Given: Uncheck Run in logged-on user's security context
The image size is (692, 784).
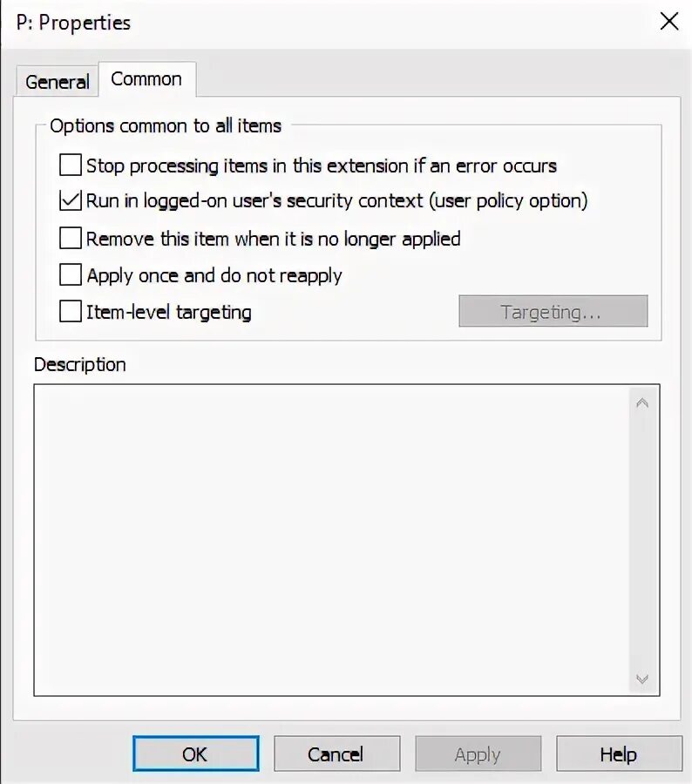Looking at the screenshot, I should pos(70,200).
